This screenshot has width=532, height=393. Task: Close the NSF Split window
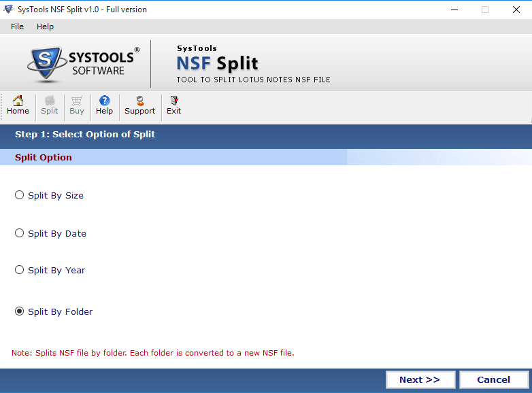point(516,10)
